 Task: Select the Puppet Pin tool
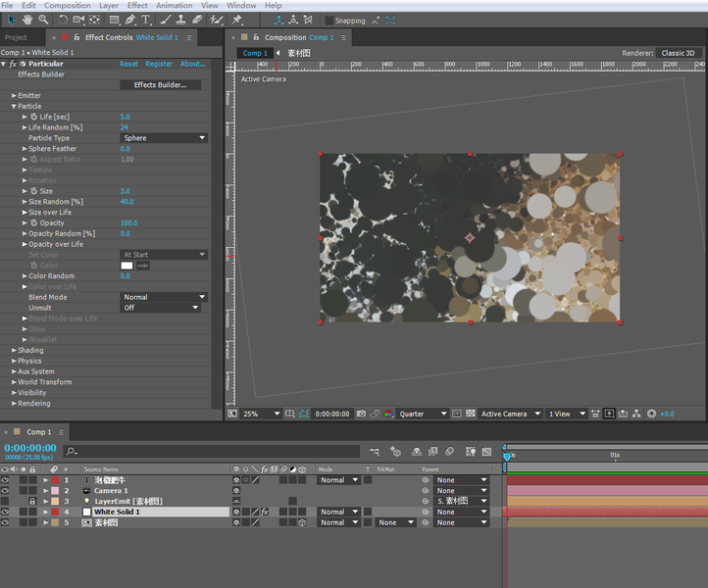click(237, 20)
